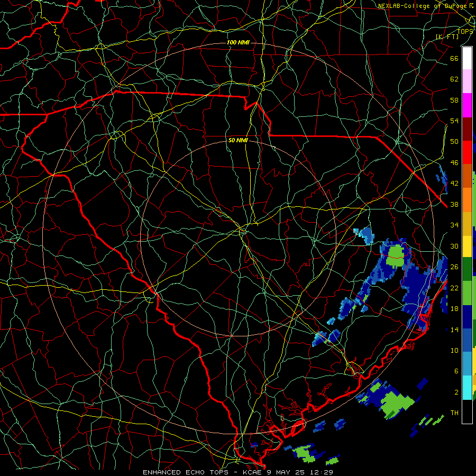The height and width of the screenshot is (476, 476).
Task: Click the "TH" threshold label on scale
Action: pos(454,413)
